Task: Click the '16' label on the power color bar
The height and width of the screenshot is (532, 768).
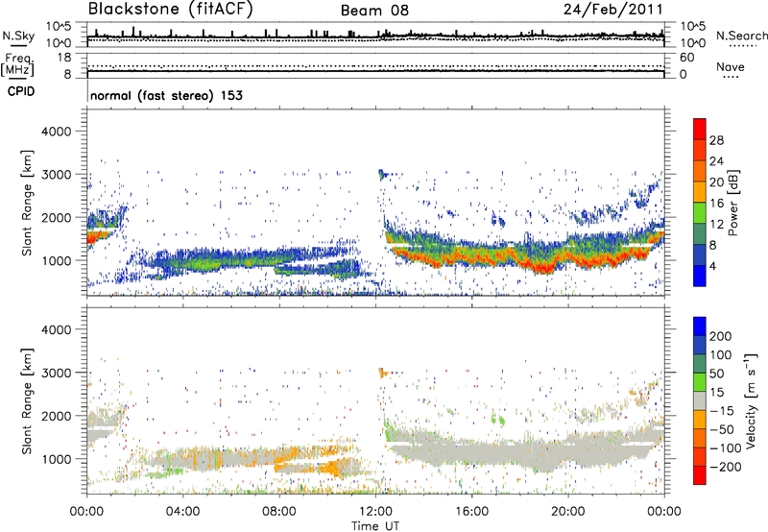Action: [716, 203]
